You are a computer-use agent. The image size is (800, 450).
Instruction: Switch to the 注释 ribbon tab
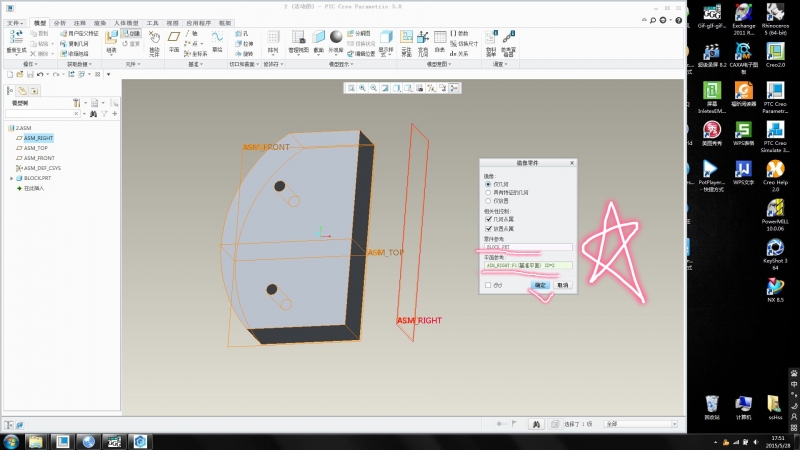click(x=80, y=23)
